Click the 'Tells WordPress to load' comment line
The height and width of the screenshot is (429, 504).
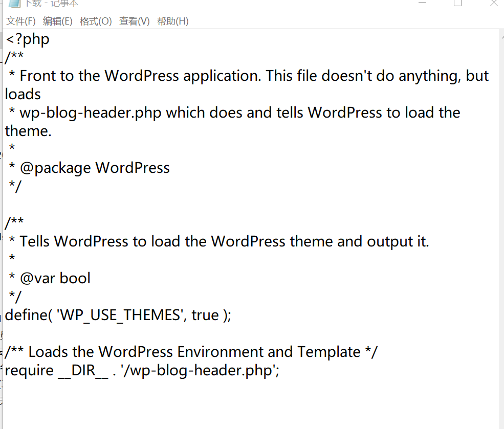tap(219, 241)
